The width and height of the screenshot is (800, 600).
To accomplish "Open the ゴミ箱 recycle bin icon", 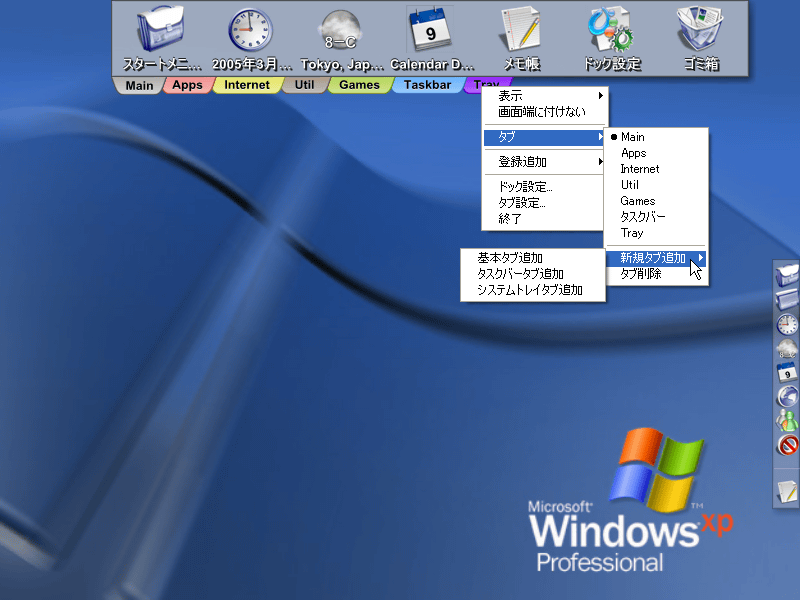I will click(701, 28).
